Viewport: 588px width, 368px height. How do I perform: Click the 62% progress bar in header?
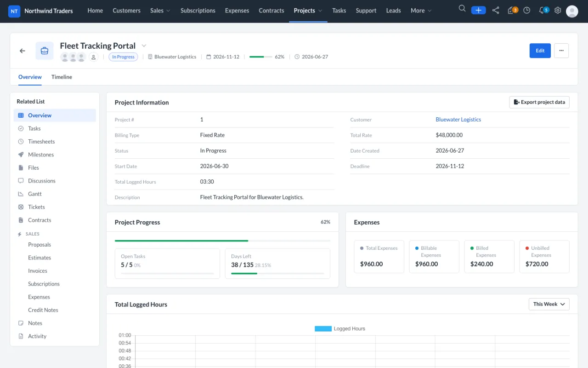[x=260, y=57]
